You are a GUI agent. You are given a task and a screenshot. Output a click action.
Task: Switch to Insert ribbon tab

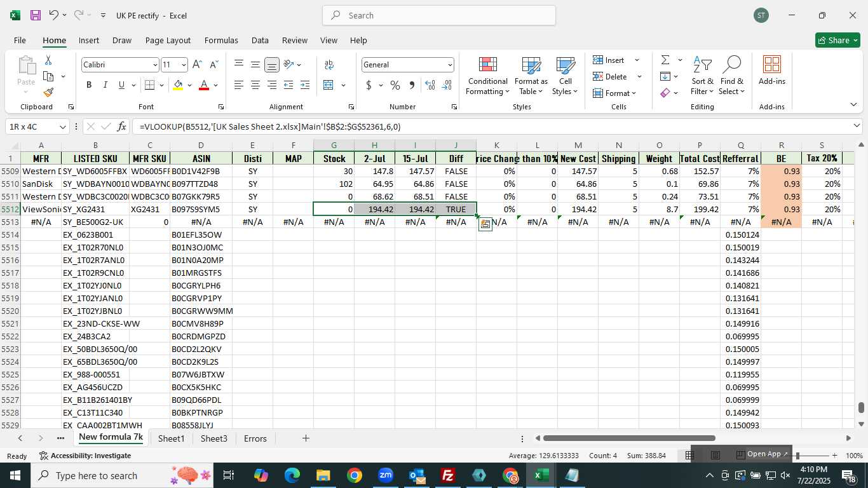point(89,40)
